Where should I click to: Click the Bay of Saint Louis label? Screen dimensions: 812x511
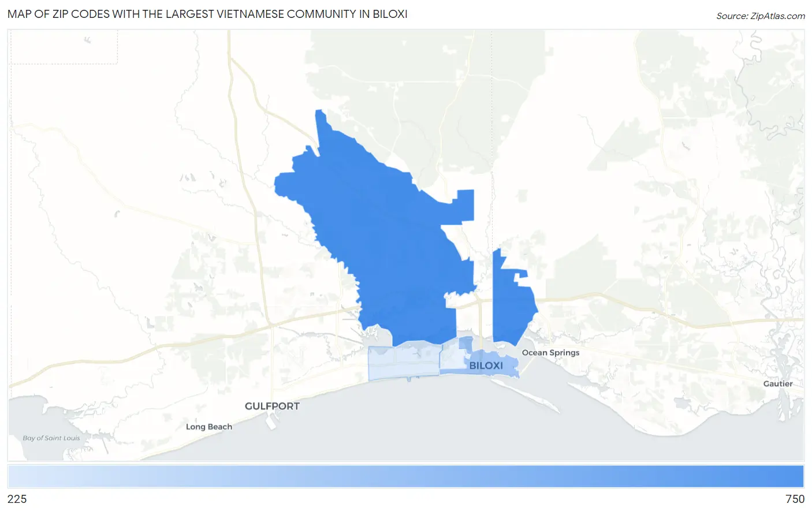tap(51, 438)
